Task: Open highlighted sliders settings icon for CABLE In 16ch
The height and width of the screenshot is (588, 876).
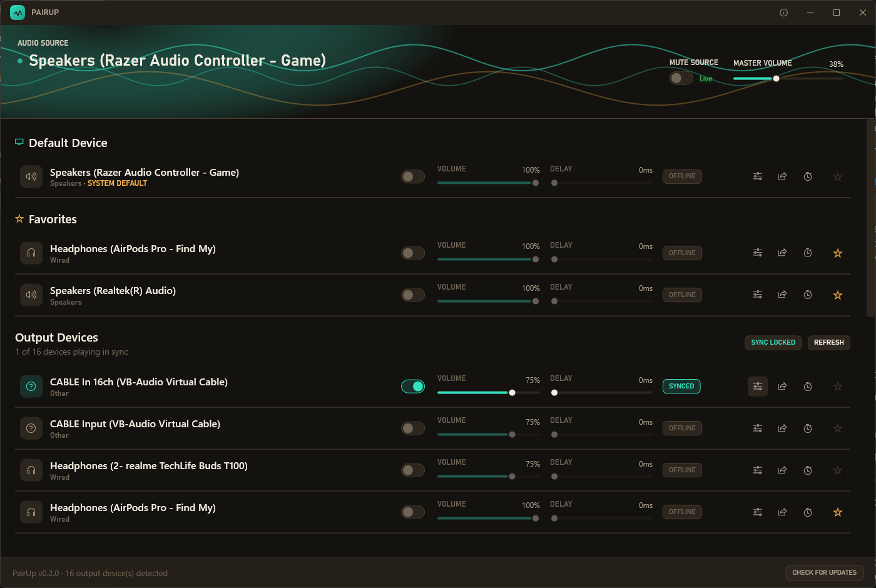Action: coord(758,387)
